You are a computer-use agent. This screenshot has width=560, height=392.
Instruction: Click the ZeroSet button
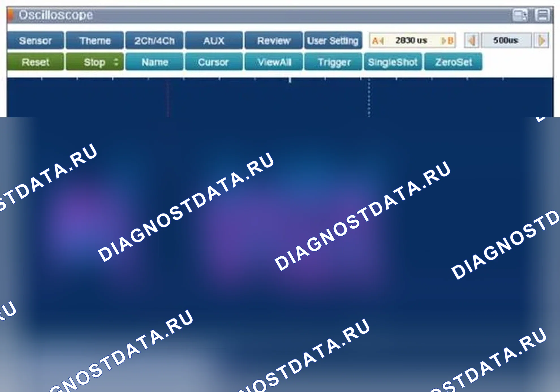point(453,62)
